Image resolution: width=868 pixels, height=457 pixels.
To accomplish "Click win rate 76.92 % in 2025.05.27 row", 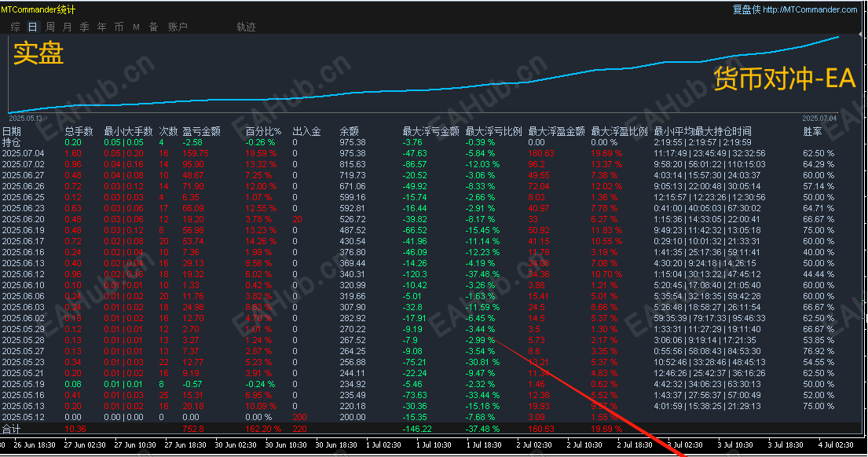I will pos(819,351).
